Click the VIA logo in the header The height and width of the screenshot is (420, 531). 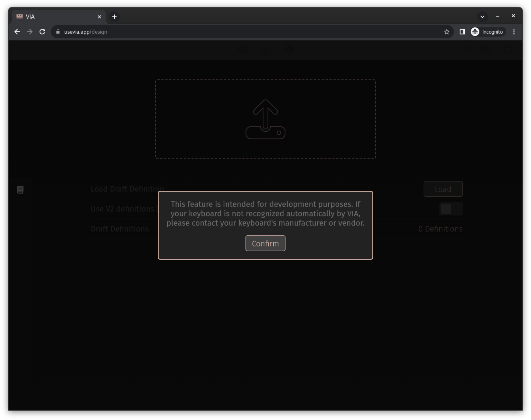(464, 50)
